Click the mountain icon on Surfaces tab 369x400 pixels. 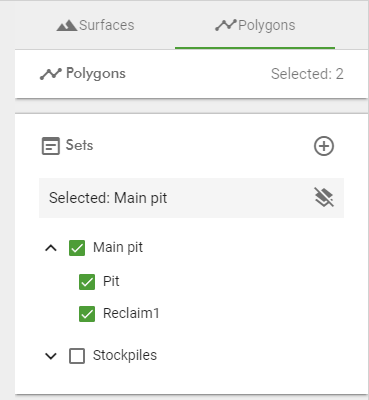pos(67,25)
